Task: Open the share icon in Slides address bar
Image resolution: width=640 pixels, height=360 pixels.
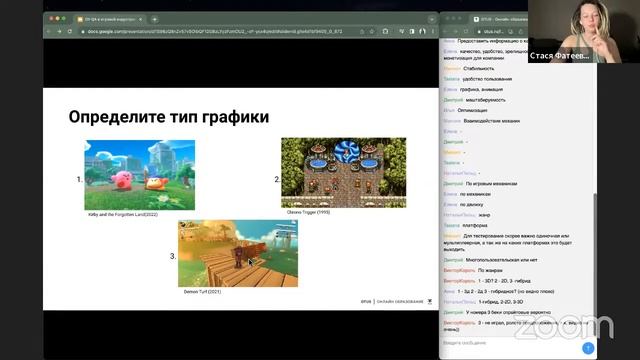Action: click(x=362, y=31)
